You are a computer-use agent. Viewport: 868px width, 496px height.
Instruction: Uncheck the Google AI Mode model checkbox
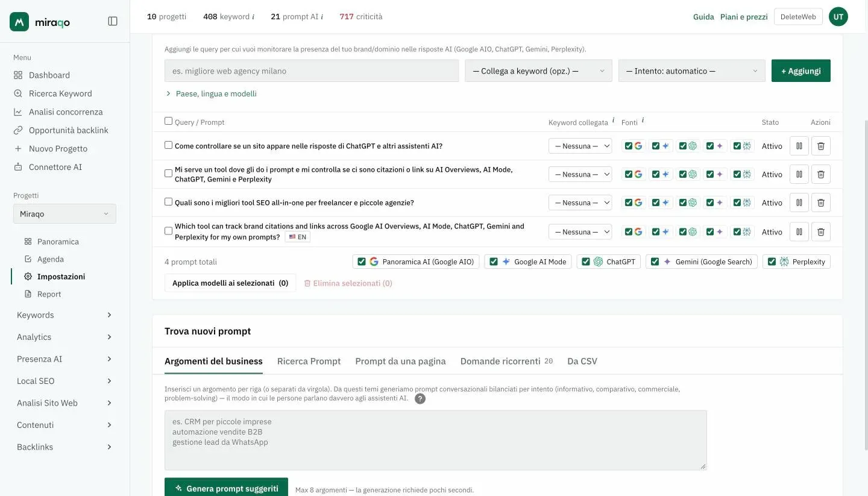coord(494,262)
